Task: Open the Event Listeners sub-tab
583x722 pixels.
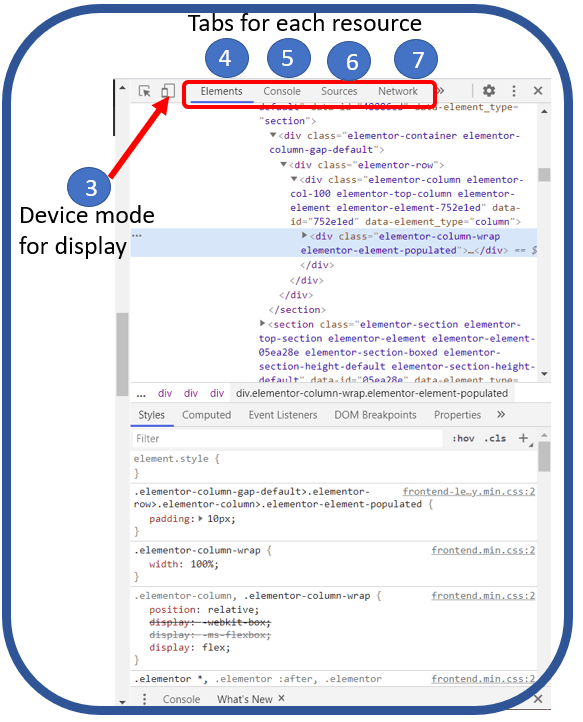Action: 283,415
